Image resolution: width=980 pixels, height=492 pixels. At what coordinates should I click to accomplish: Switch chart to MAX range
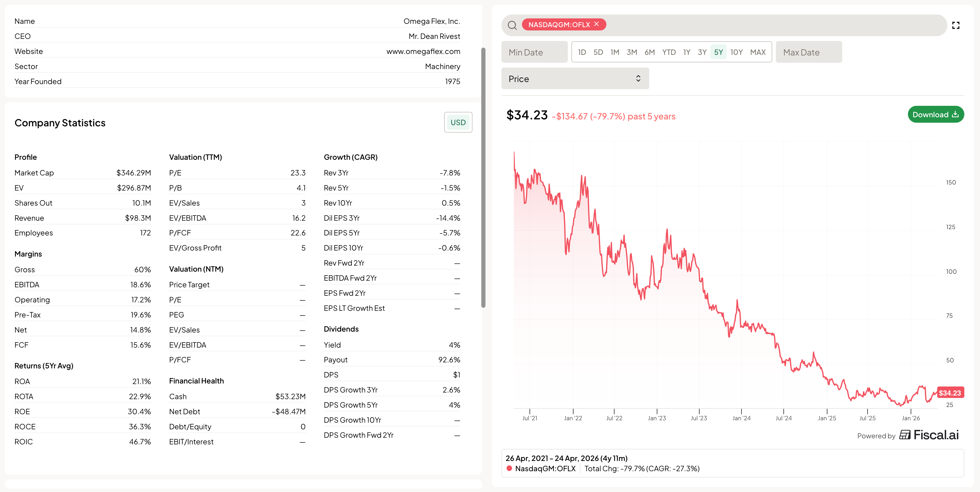[757, 52]
